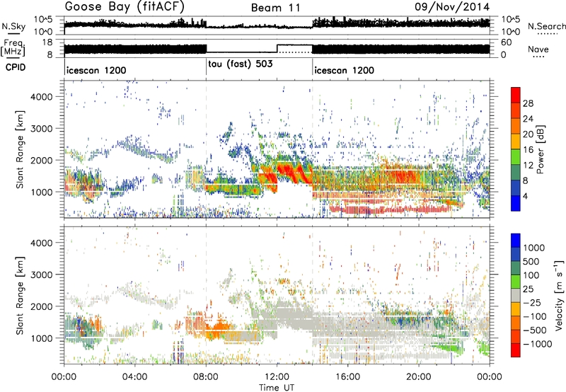Click the '4000' range tick on power panel
The height and width of the screenshot is (392, 566).
(x=42, y=97)
